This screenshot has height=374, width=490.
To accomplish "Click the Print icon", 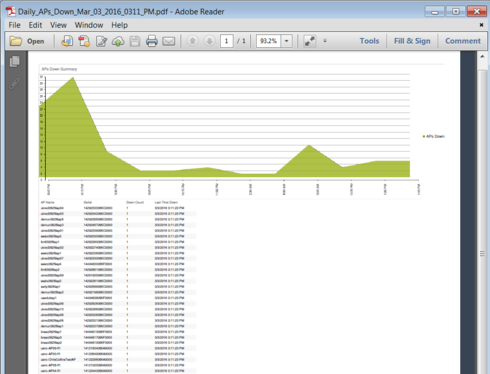I will (152, 41).
